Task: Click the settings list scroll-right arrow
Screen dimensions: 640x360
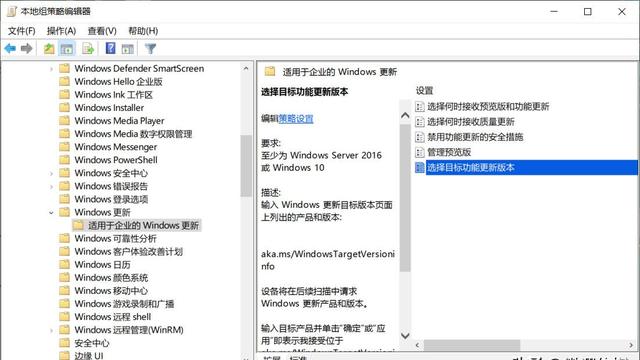Action: click(x=631, y=345)
